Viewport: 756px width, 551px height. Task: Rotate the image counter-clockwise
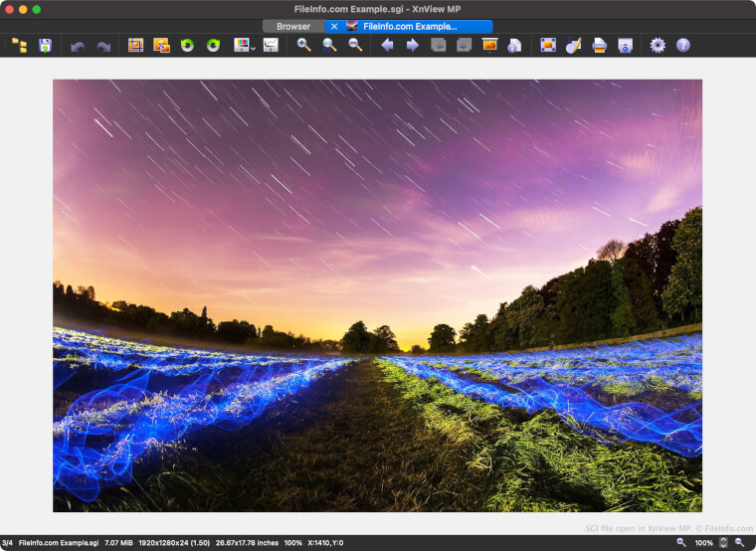click(x=187, y=45)
